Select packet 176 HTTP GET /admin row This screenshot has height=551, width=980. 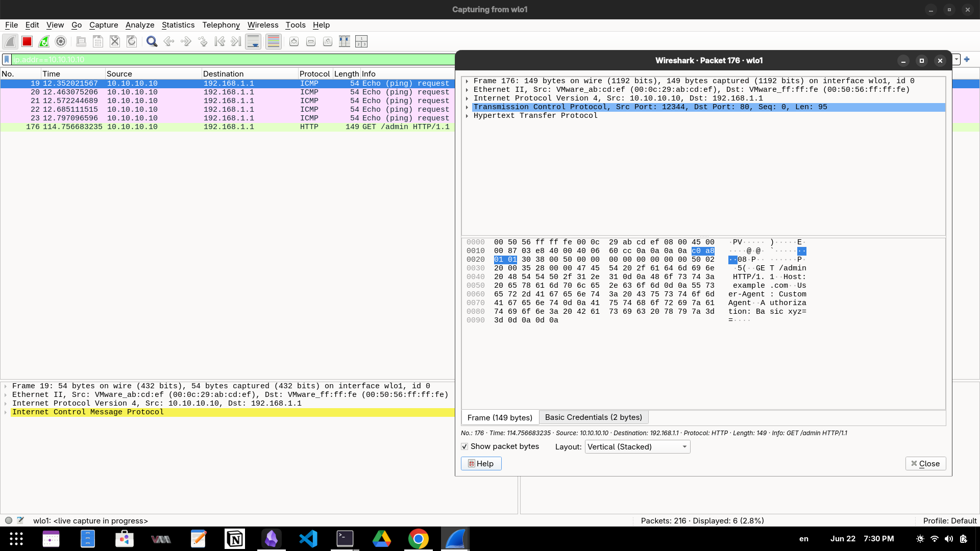pos(225,127)
